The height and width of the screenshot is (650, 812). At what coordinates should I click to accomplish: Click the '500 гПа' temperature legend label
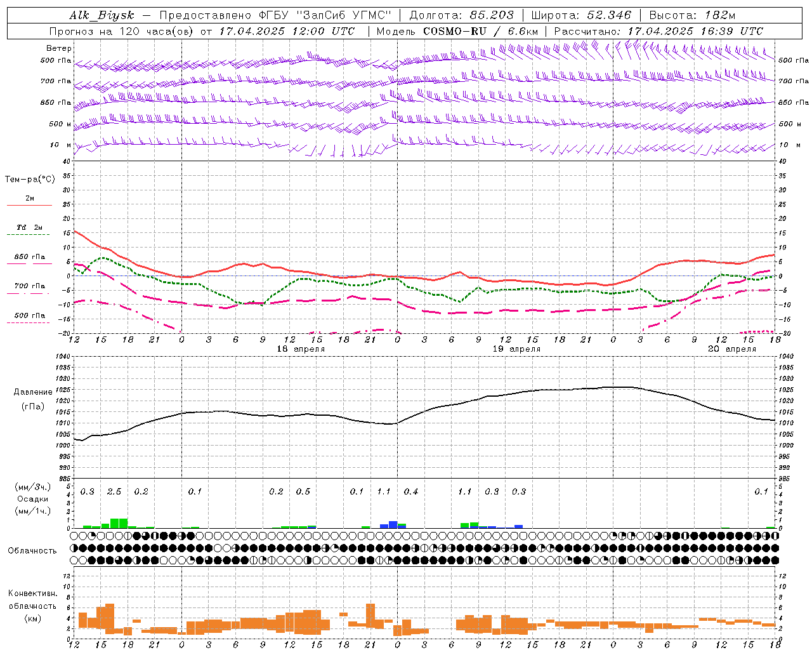tap(30, 315)
